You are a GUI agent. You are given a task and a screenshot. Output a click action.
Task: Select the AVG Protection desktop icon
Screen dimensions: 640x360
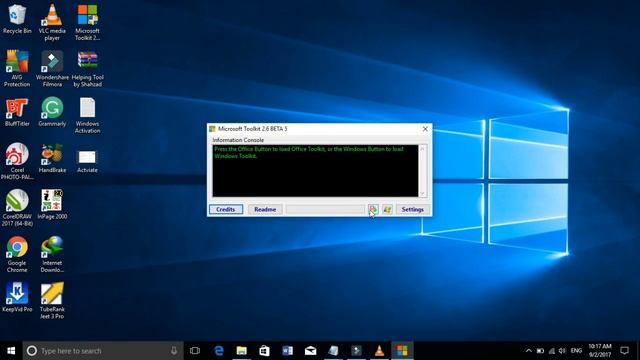17,69
